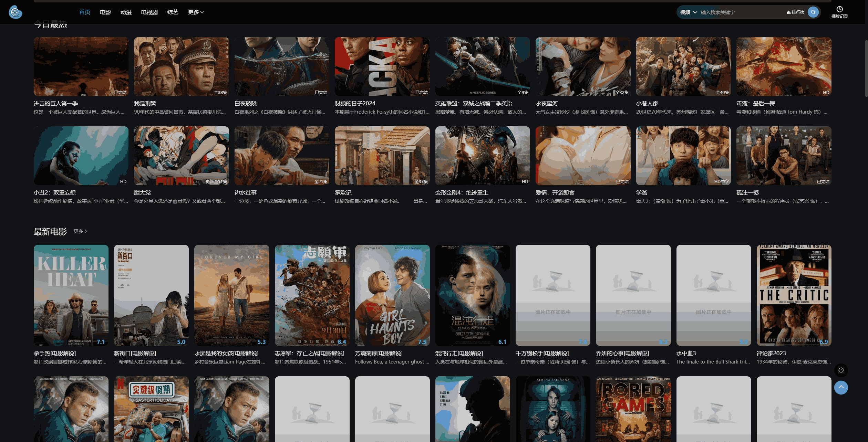
Task: Open 孤注一掷 poster thumbnail
Action: coord(784,156)
